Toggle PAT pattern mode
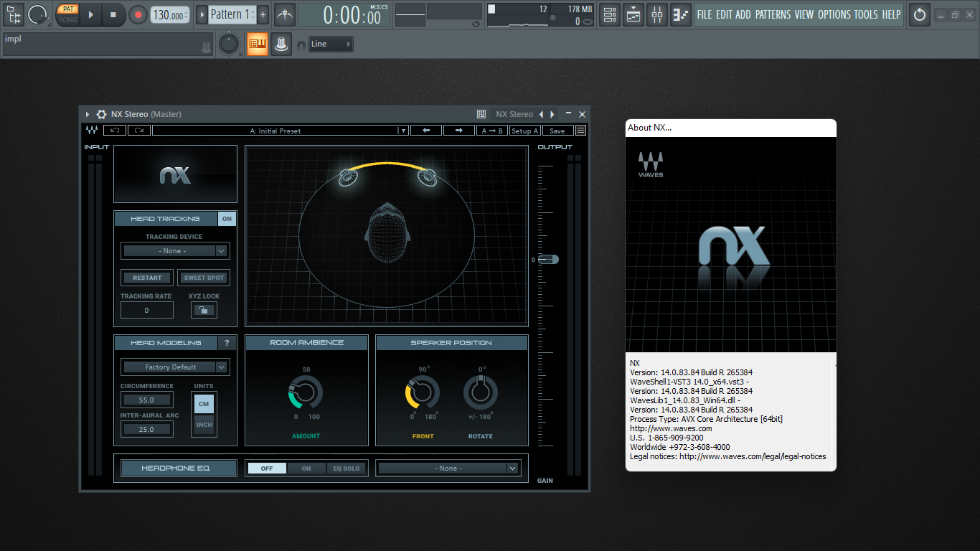The width and height of the screenshot is (980, 551). 67,9
